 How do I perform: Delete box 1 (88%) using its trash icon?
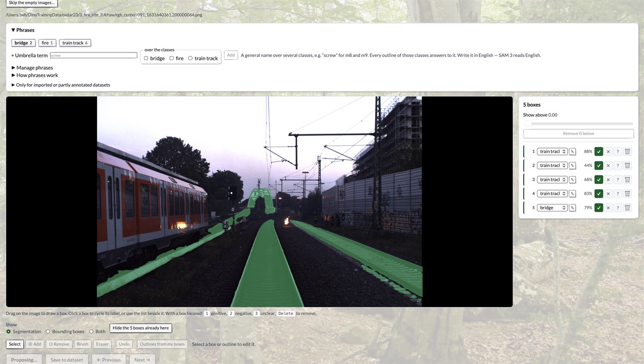[627, 152]
